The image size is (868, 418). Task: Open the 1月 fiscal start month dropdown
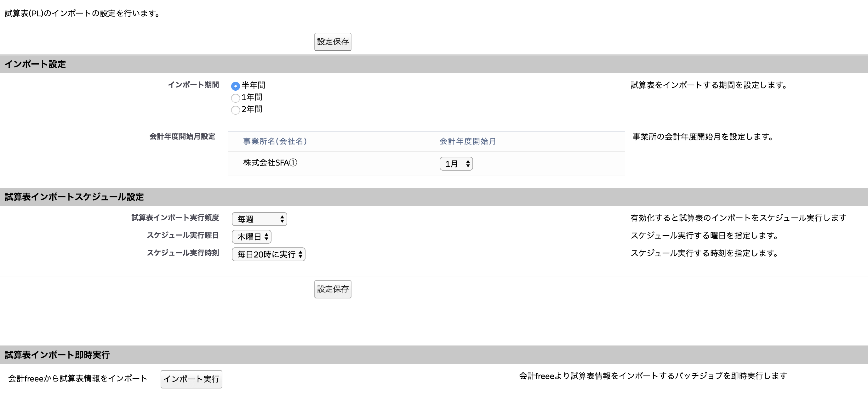[456, 164]
